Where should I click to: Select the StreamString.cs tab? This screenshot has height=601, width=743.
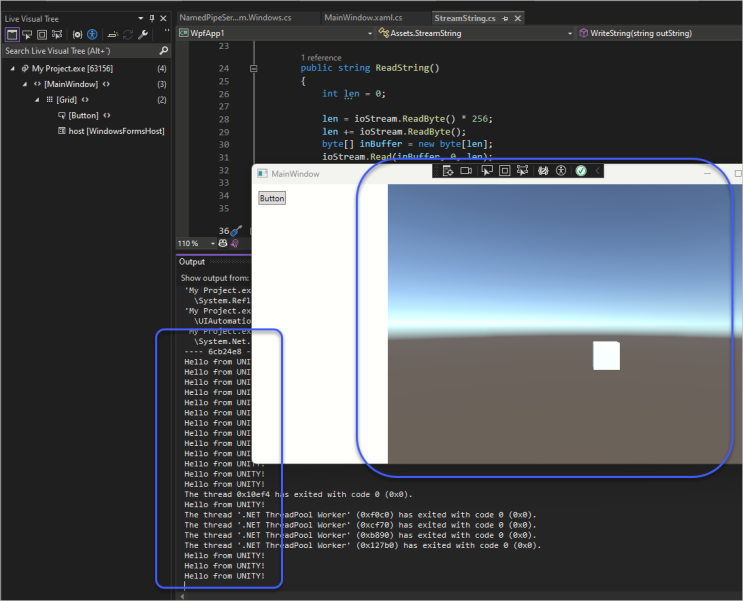click(x=465, y=18)
